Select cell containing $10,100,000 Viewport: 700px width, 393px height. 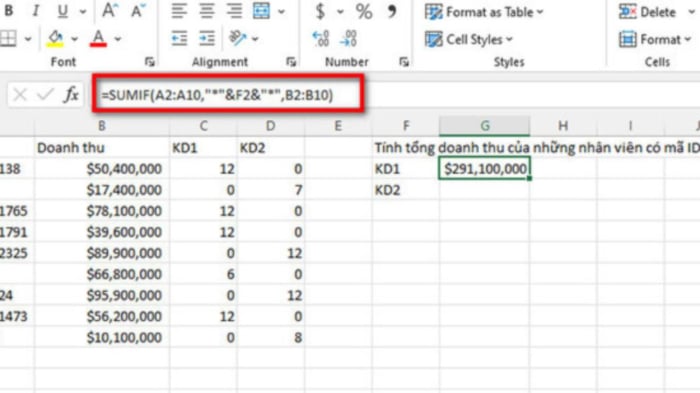[102, 338]
